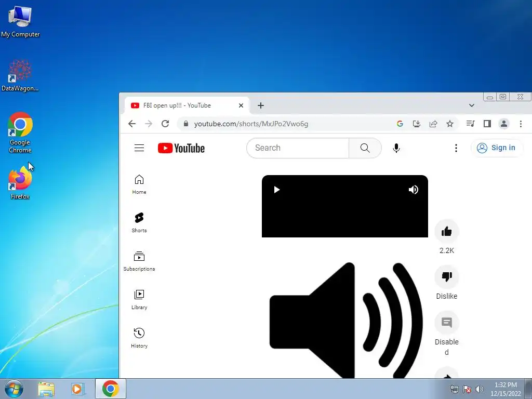Image resolution: width=532 pixels, height=399 pixels.
Task: Open Shorts in YouTube sidebar
Action: point(139,222)
